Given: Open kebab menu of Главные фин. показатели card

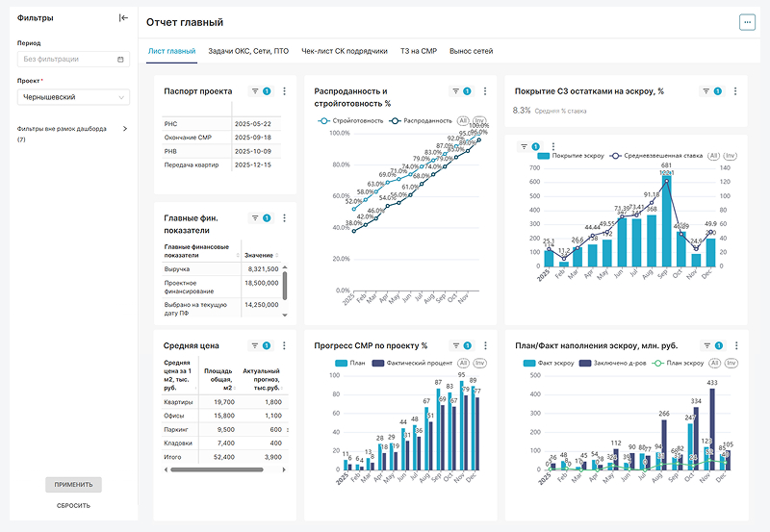Looking at the screenshot, I should pyautogui.click(x=284, y=218).
